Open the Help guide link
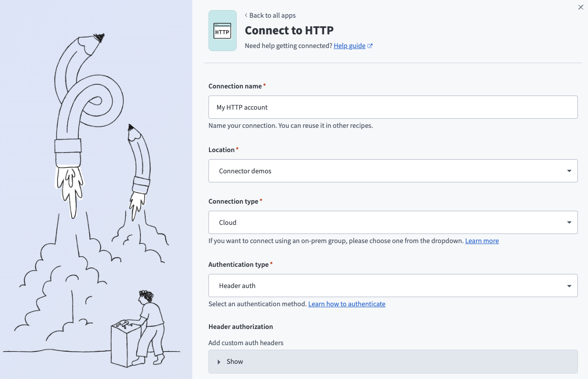 [350, 45]
